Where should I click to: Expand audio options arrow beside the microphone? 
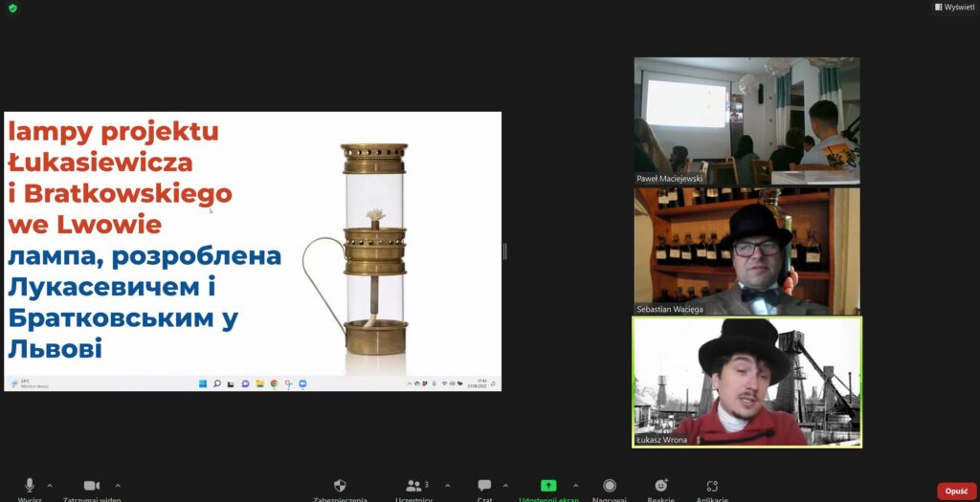[50, 485]
